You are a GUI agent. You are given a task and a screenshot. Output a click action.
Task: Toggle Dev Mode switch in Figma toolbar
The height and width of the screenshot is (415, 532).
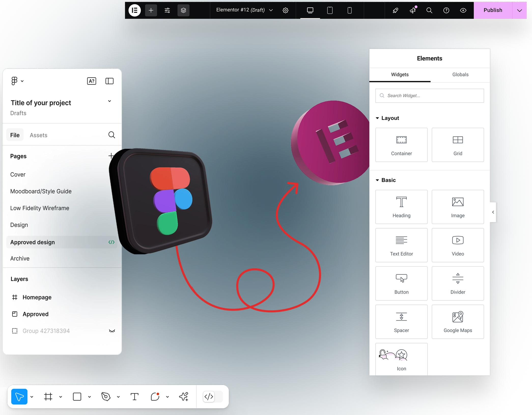point(213,396)
